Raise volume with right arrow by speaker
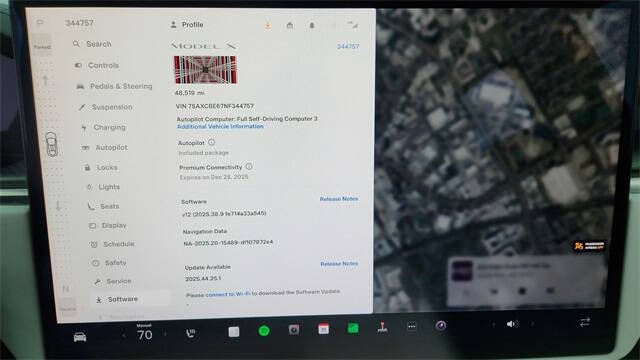Image resolution: width=640 pixels, height=360 pixels. [x=532, y=324]
